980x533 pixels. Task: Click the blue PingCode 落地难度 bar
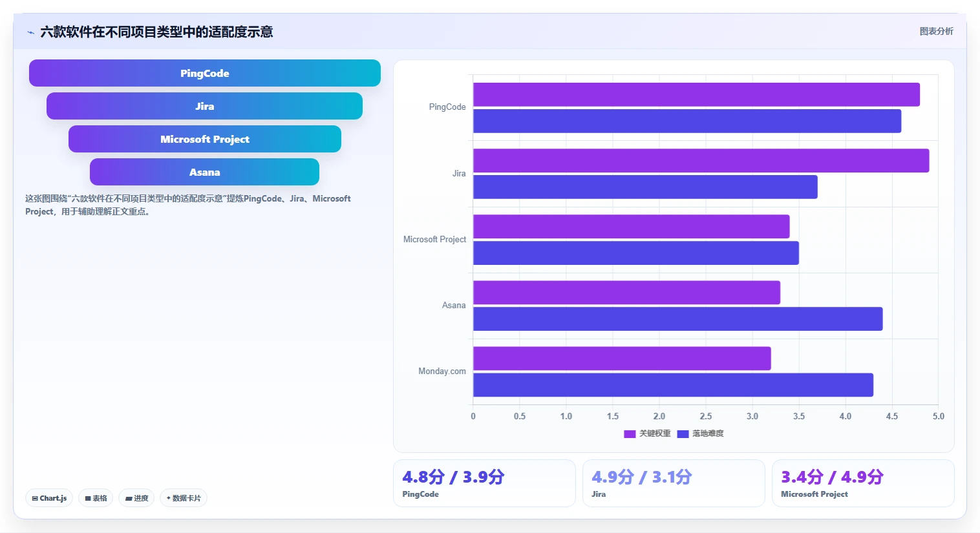point(687,121)
